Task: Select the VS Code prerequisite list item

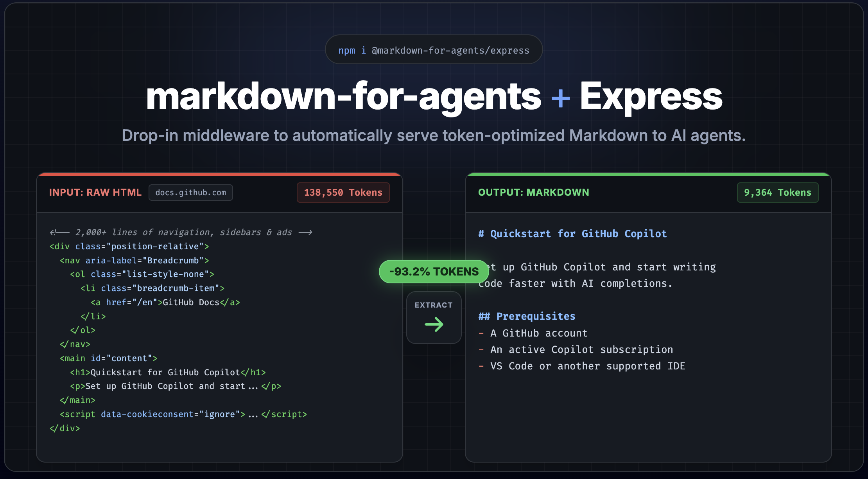Action: pyautogui.click(x=588, y=366)
